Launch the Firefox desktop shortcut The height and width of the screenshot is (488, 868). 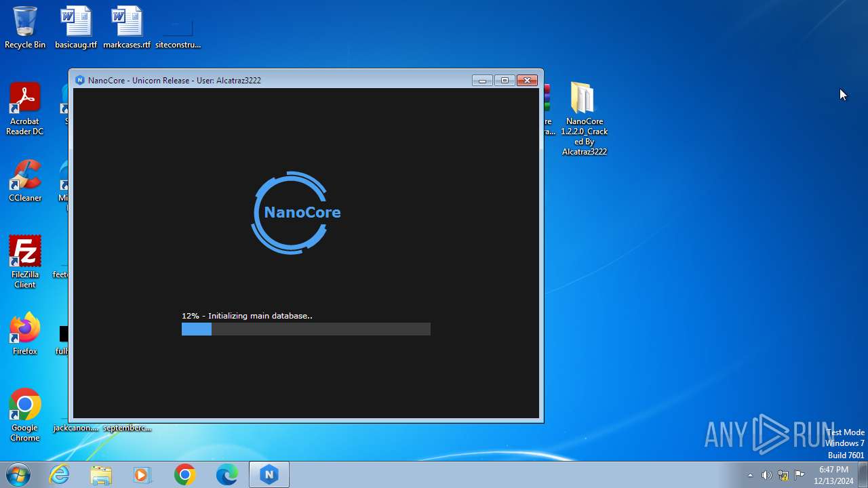pyautogui.click(x=25, y=333)
